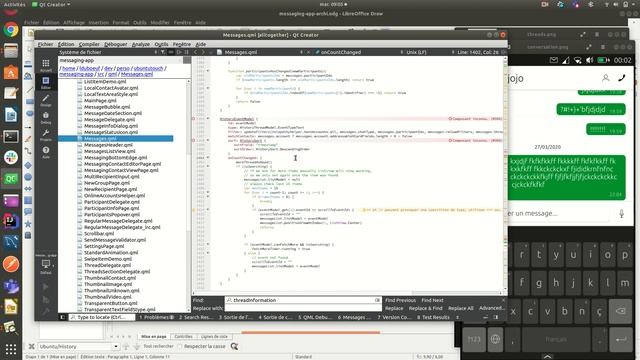Click the Type to locate field
The height and width of the screenshot is (360, 640).
pos(101,317)
